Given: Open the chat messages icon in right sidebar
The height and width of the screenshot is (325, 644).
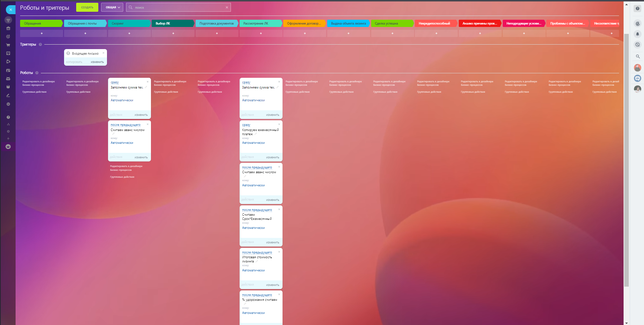Looking at the screenshot, I should [x=637, y=44].
